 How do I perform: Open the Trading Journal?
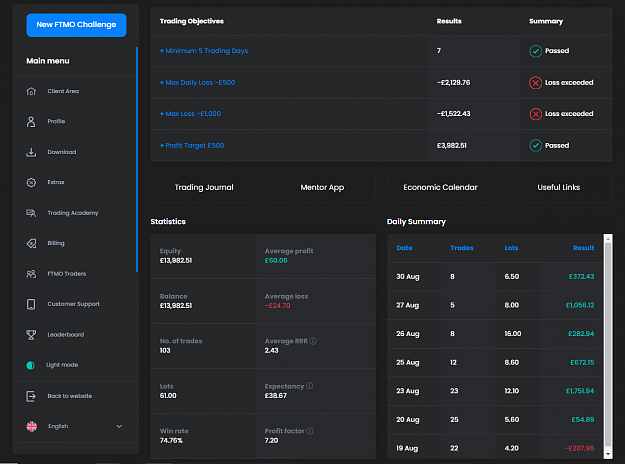pyautogui.click(x=204, y=187)
